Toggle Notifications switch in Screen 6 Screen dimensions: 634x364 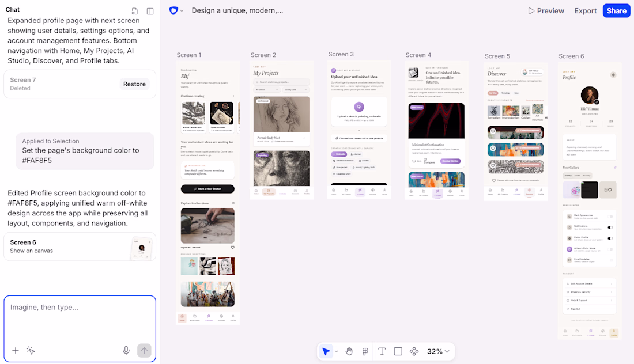(610, 227)
